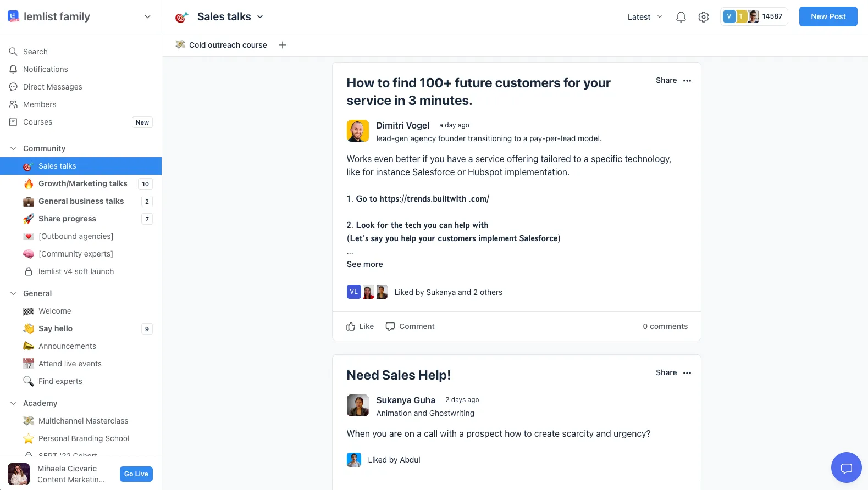This screenshot has width=868, height=490.
Task: Open the Latest sort dropdown
Action: click(644, 17)
